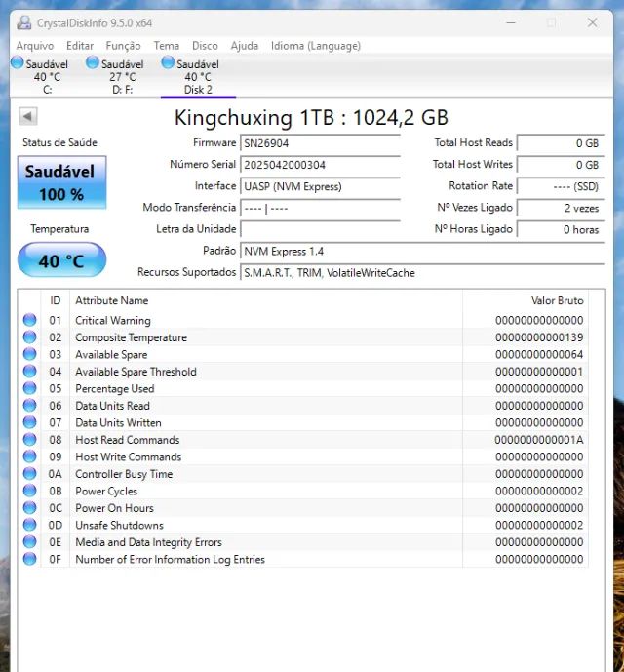Click the Modo Transferência field
This screenshot has width=624, height=672.
click(x=320, y=209)
